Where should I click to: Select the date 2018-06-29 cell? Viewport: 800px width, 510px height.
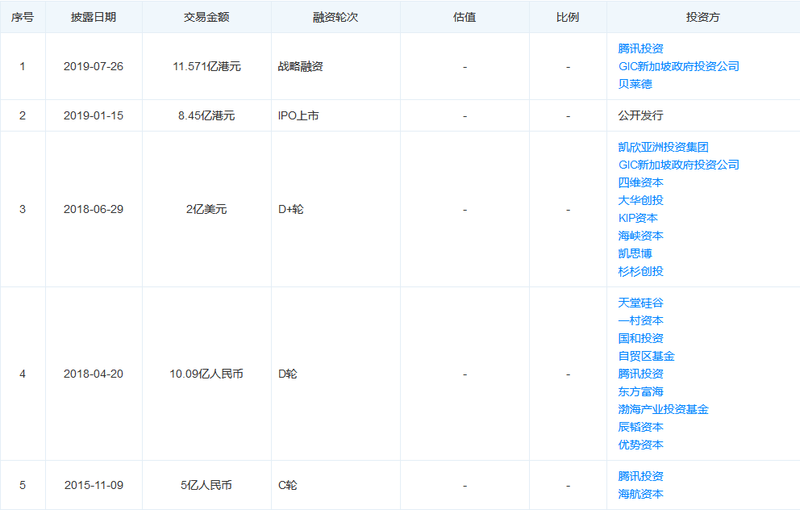[x=93, y=210]
